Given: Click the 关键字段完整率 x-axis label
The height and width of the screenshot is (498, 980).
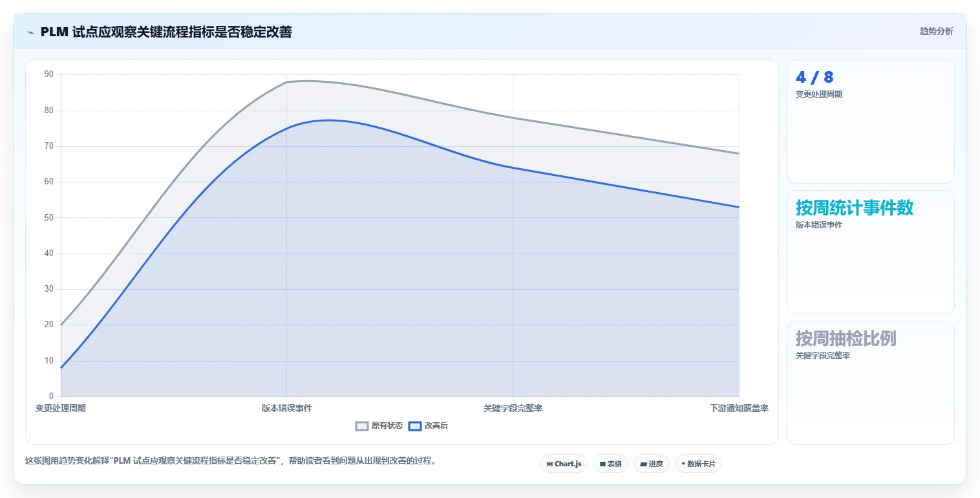Looking at the screenshot, I should [513, 408].
